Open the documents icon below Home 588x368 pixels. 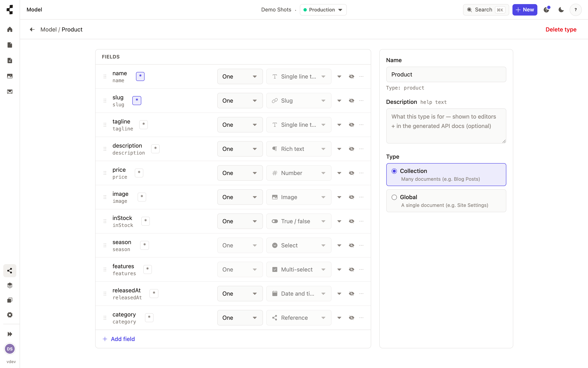pyautogui.click(x=10, y=45)
